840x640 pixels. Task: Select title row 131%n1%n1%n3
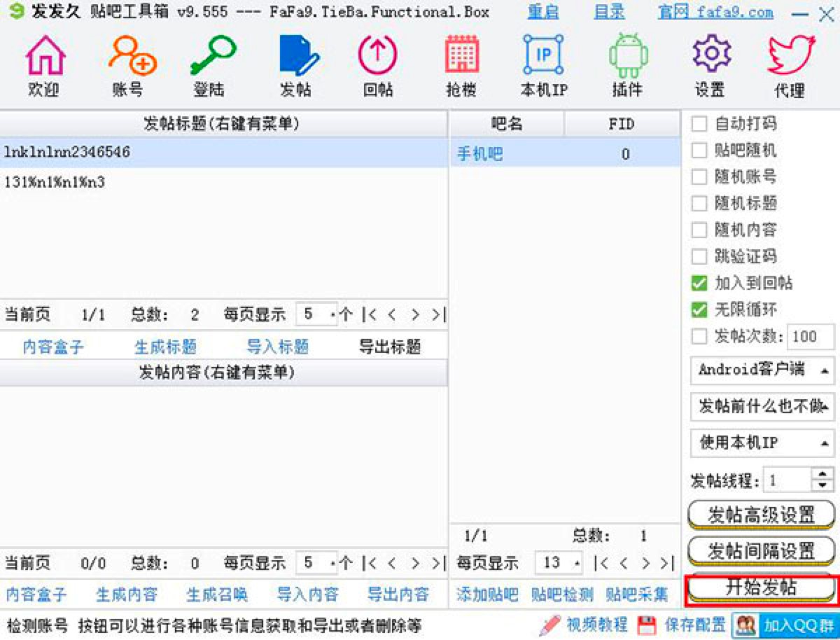click(223, 183)
